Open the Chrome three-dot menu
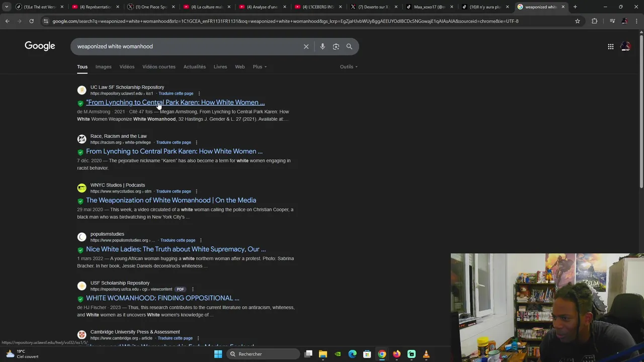This screenshot has width=644, height=362. tap(637, 21)
